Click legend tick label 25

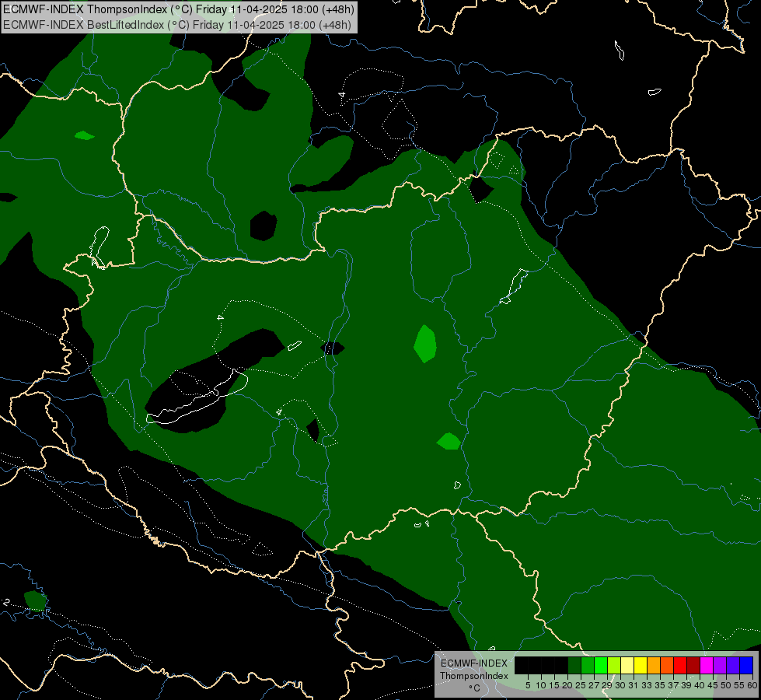point(581,685)
